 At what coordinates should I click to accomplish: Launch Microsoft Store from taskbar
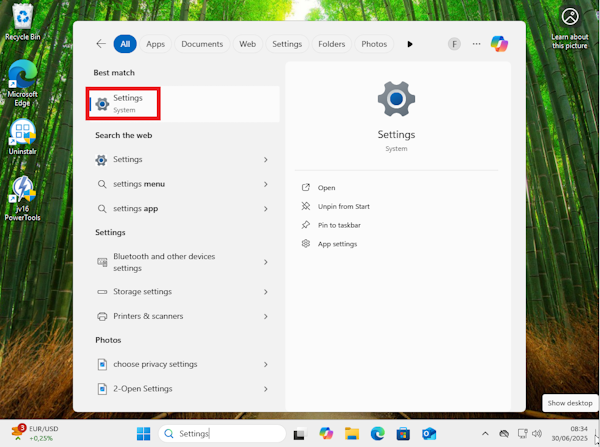[403, 434]
